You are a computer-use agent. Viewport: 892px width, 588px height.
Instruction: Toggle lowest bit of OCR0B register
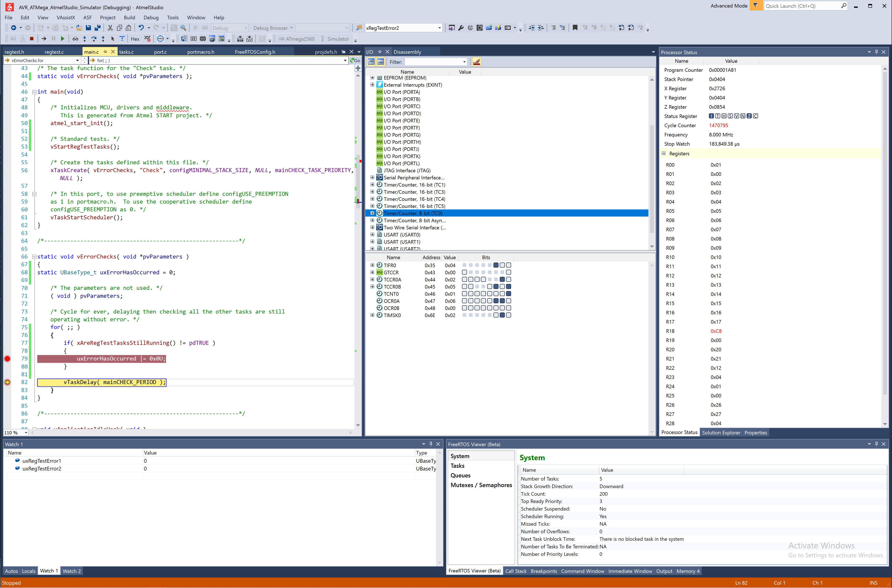(x=509, y=308)
